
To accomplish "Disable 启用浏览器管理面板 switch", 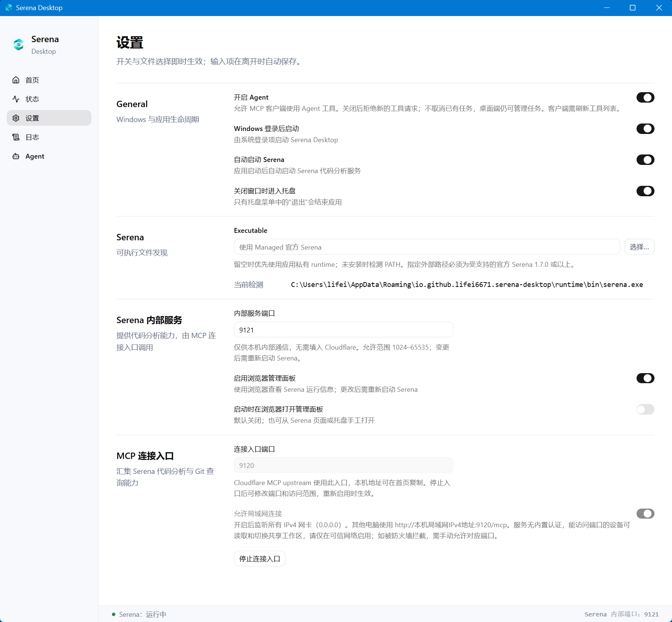I will tap(645, 378).
